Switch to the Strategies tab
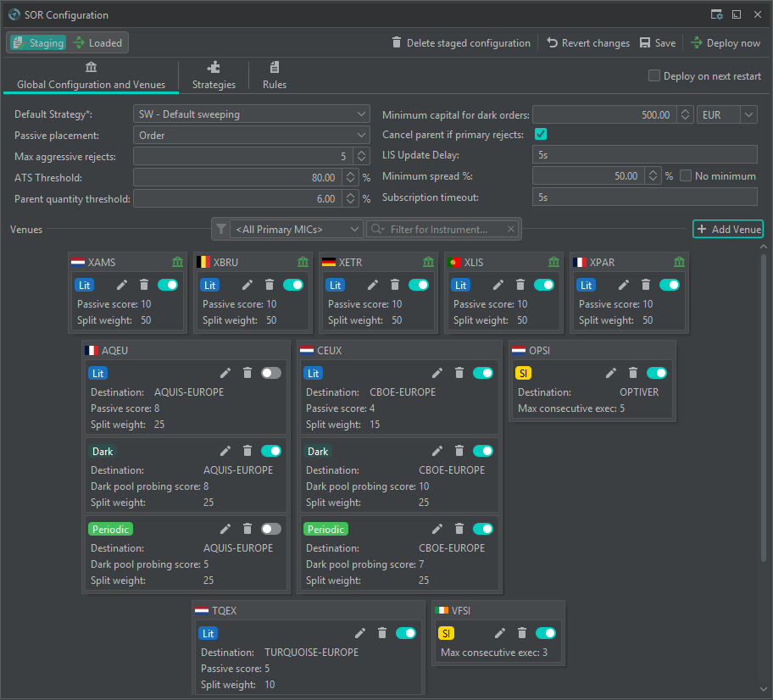773x700 pixels. tap(214, 76)
